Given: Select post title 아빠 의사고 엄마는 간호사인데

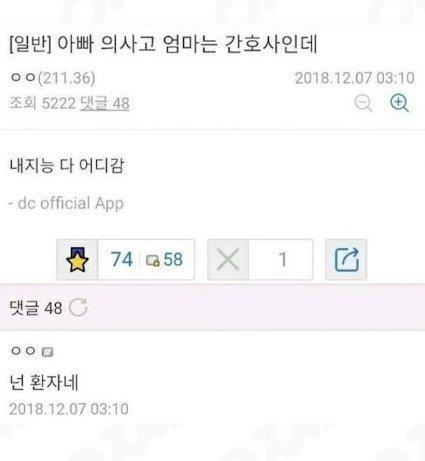Looking at the screenshot, I should pos(187,44).
